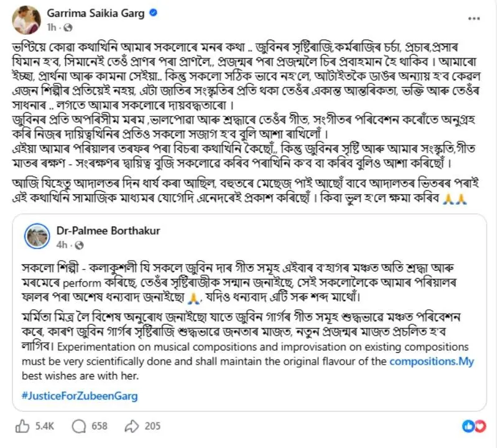Open the 205 shares count
Viewport: 498px width, 448px height.
[152, 426]
